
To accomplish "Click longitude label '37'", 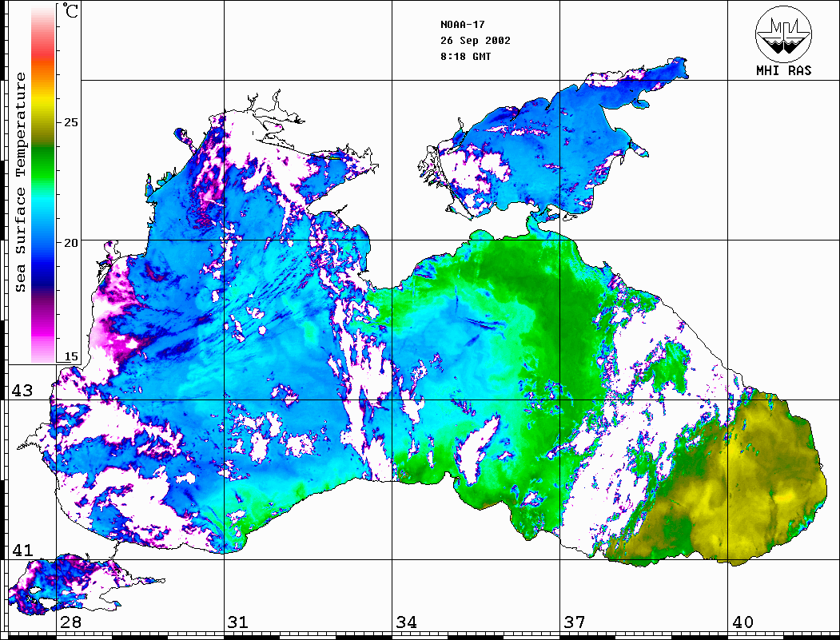I will coord(575,622).
